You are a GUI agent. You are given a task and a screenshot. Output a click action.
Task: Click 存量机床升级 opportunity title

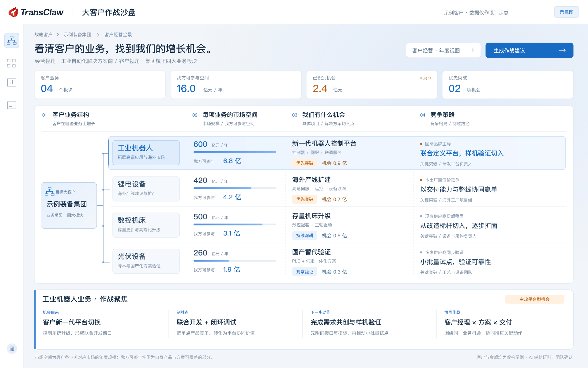click(x=311, y=216)
